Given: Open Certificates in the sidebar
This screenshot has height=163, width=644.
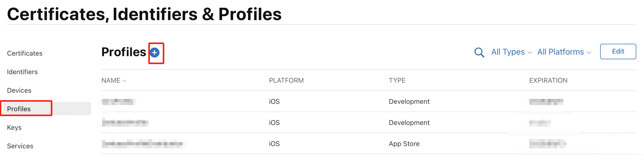Looking at the screenshot, I should (x=25, y=53).
